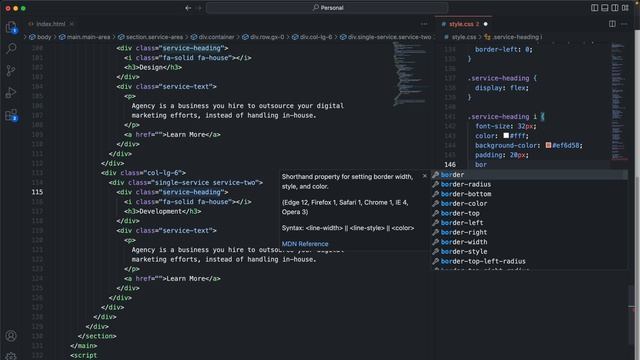Image resolution: width=640 pixels, height=360 pixels.
Task: Toggle bottom panel layout icon
Action: 604,8
